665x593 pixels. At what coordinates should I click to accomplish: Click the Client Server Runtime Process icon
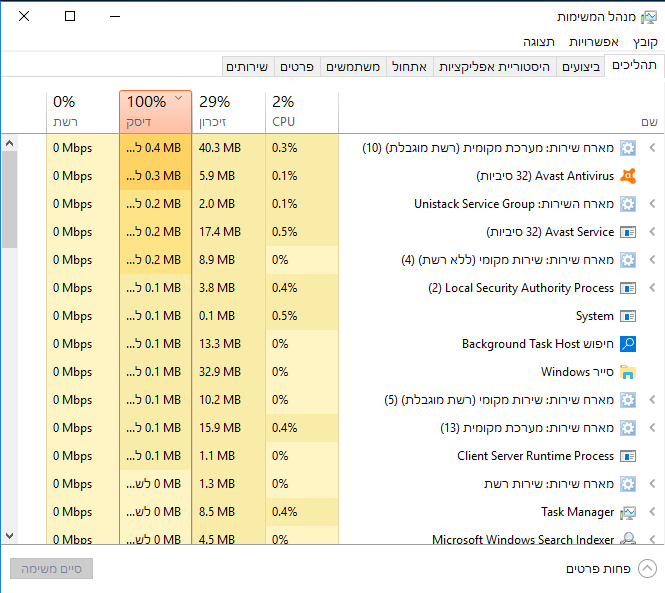[x=628, y=456]
